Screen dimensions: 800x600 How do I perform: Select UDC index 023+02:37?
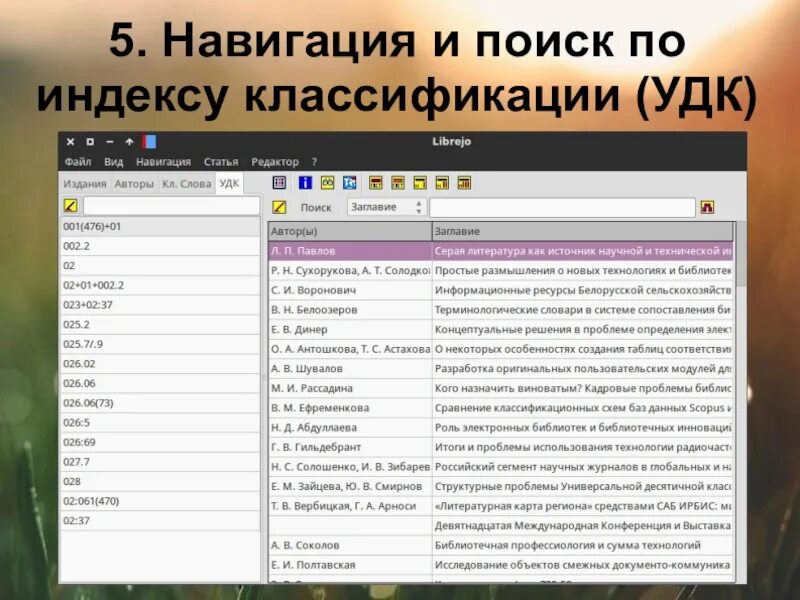tap(160, 305)
